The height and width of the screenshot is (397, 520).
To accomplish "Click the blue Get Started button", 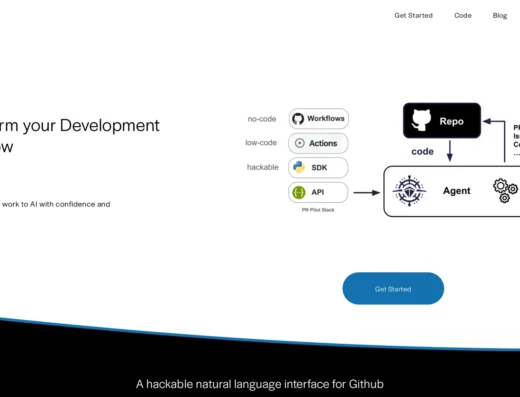I will point(393,288).
